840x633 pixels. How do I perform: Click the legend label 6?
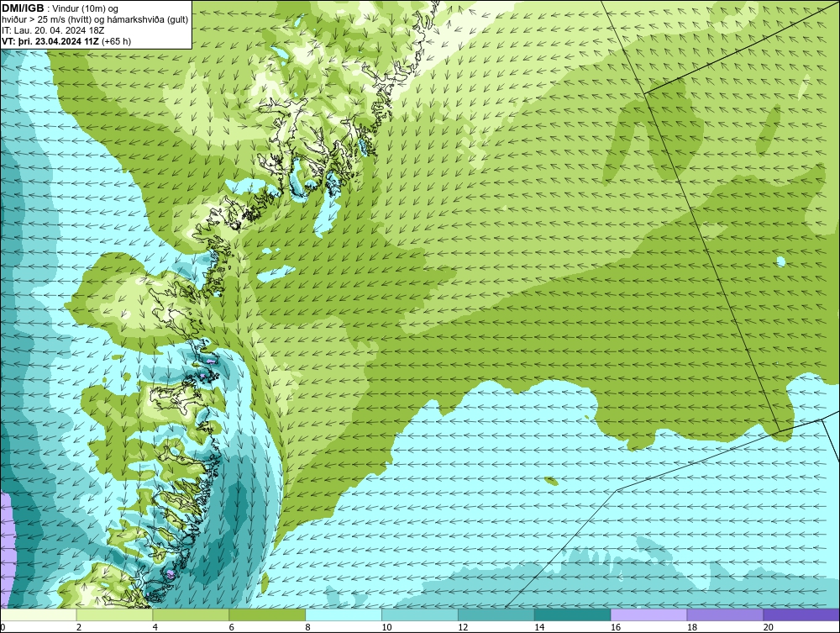(232, 627)
